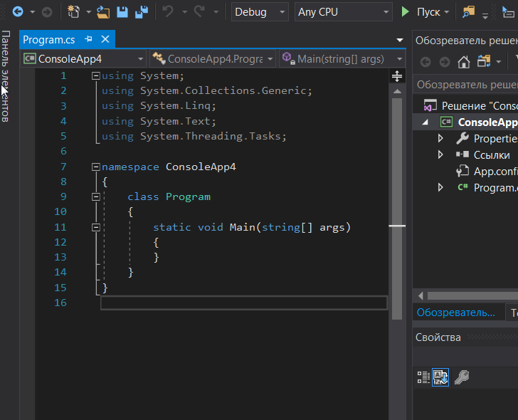Image resolution: width=518 pixels, height=420 pixels.
Task: Switch properties to categorized view
Action: pos(423,377)
